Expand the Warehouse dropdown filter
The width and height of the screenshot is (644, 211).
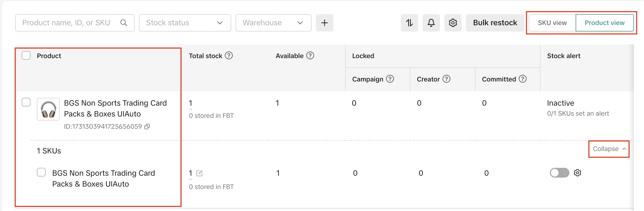(x=273, y=23)
